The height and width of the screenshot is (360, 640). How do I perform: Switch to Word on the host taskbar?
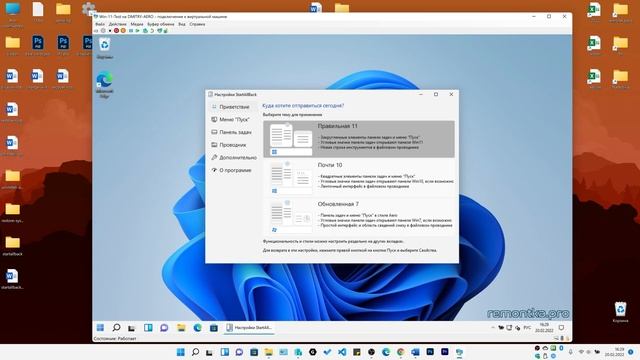click(415, 352)
